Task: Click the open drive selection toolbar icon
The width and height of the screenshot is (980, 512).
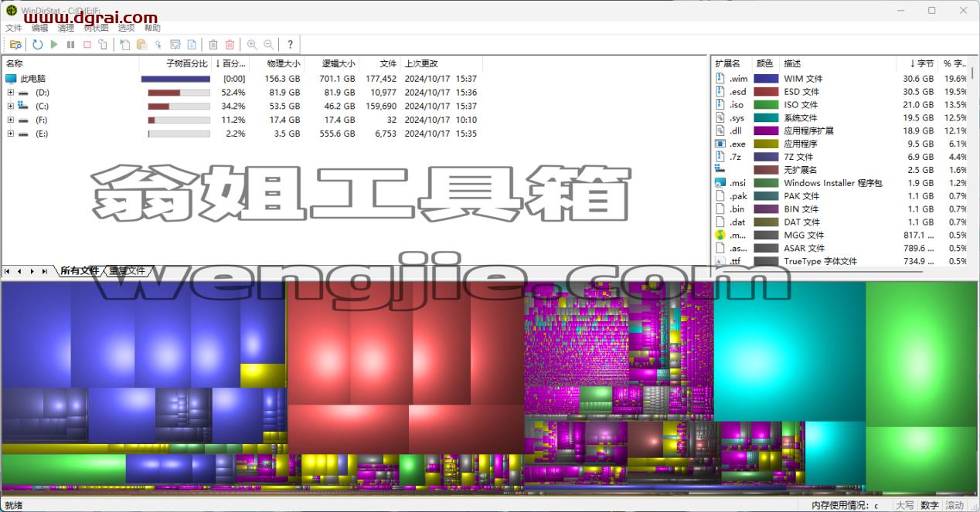Action: click(15, 45)
